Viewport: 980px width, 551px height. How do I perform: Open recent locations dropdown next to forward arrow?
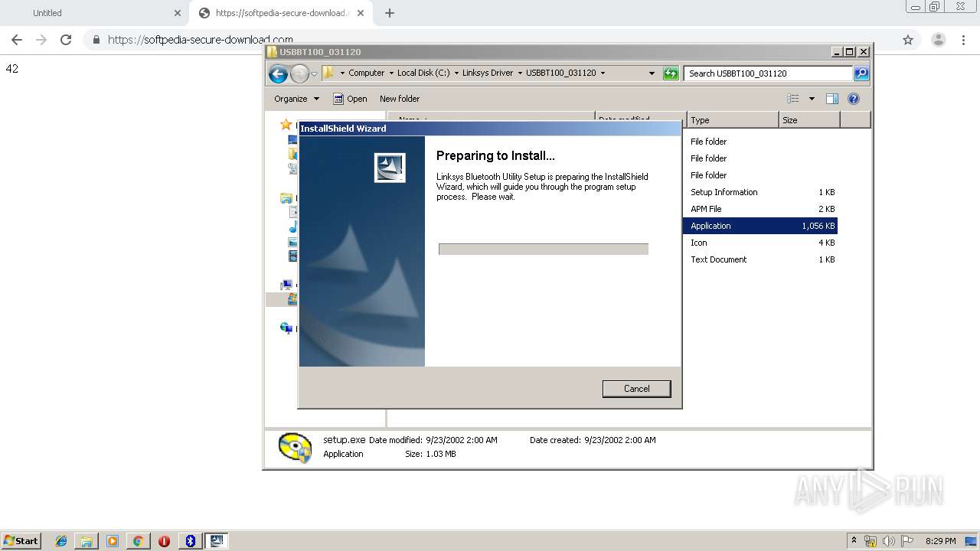coord(314,74)
